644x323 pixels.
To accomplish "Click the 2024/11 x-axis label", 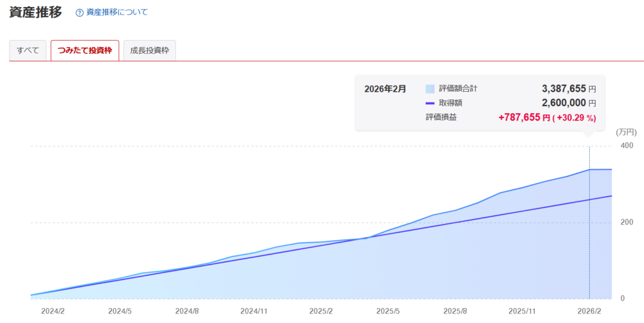I will 255,311.
